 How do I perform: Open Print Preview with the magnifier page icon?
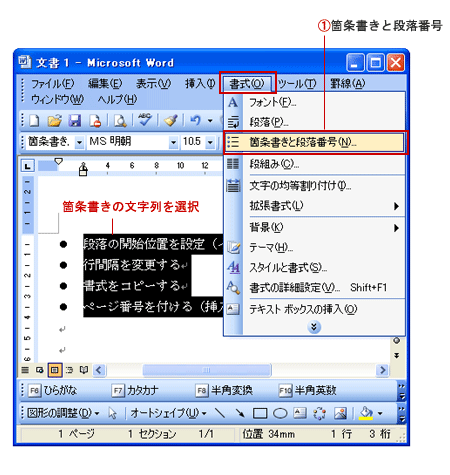tap(120, 121)
